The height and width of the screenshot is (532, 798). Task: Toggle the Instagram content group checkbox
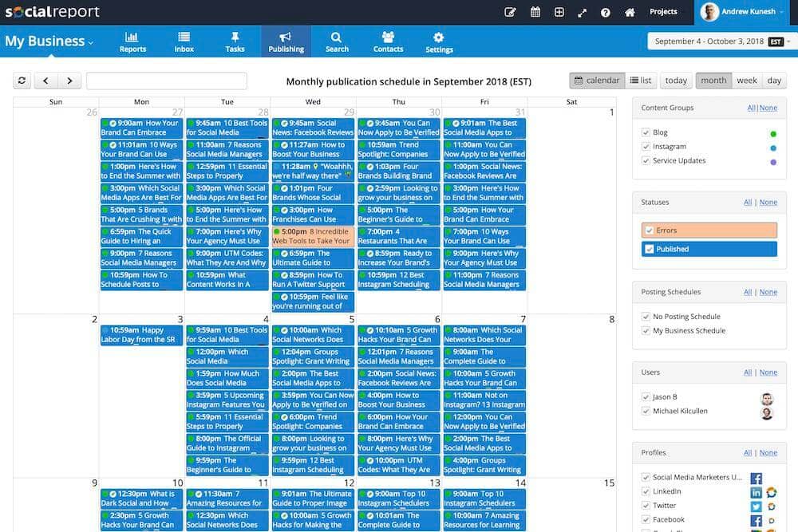point(646,147)
